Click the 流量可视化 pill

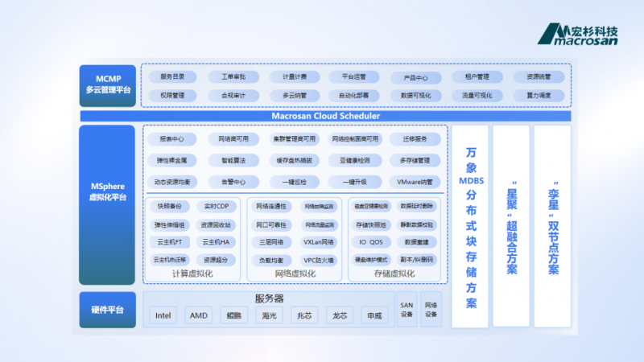[477, 96]
